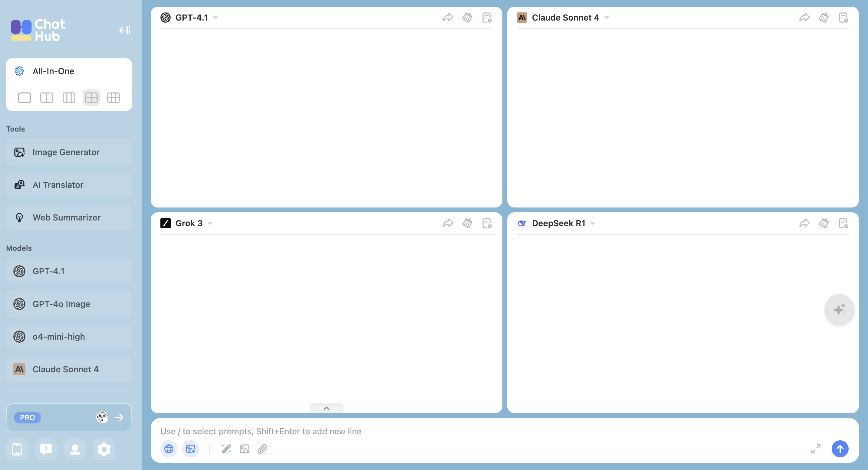Toggle web access globe in input bar
This screenshot has height=470, width=868.
169,449
